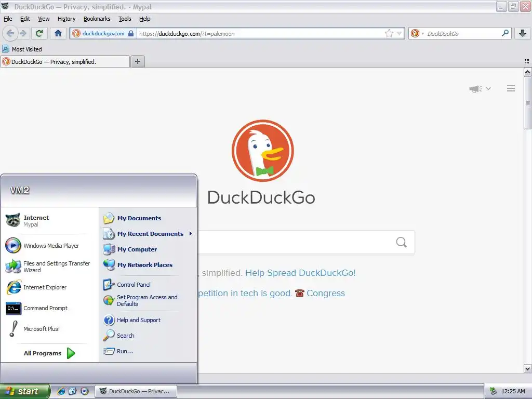Click the page scrollbar up arrow
This screenshot has width=532, height=399.
(527, 72)
